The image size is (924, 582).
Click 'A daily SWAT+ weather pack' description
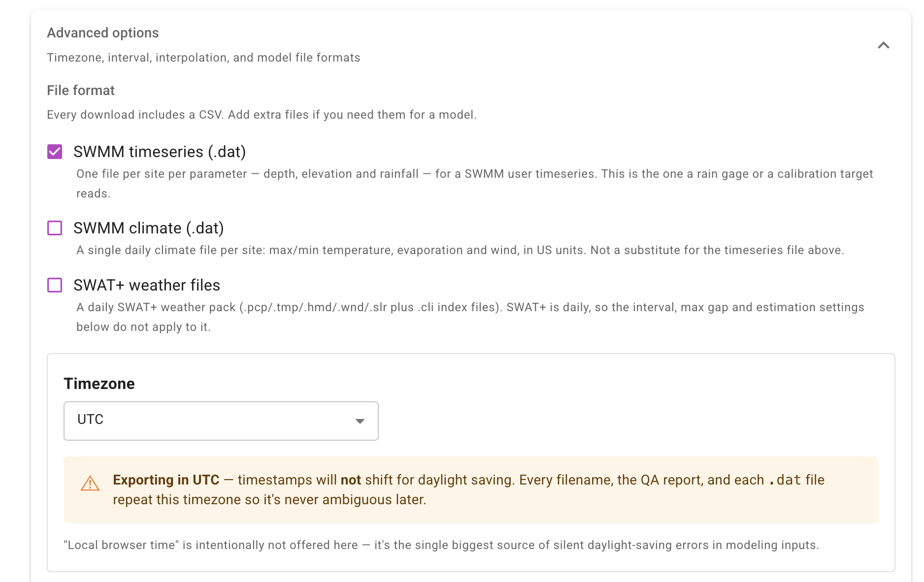pos(470,317)
